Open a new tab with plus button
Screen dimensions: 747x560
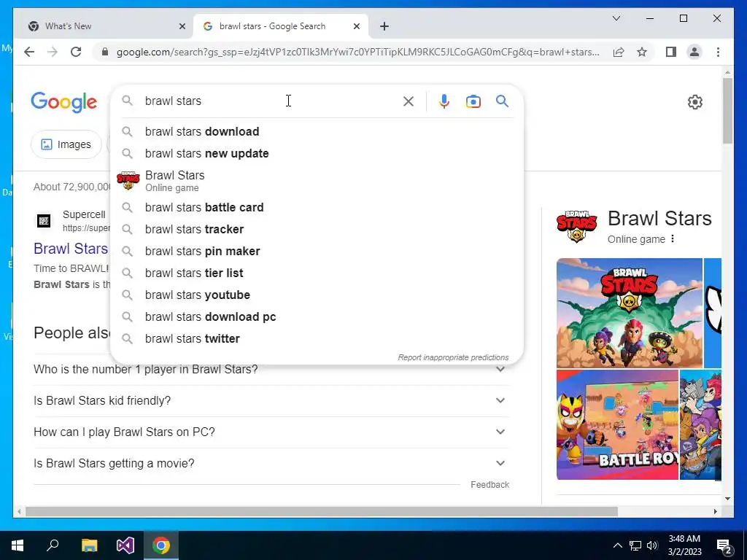[x=384, y=26]
